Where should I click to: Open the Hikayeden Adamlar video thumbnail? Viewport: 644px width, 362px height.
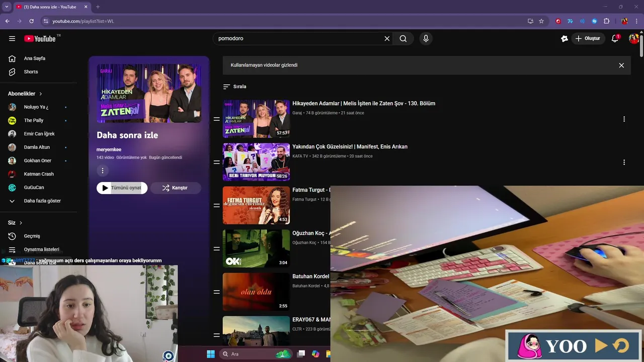(256, 119)
